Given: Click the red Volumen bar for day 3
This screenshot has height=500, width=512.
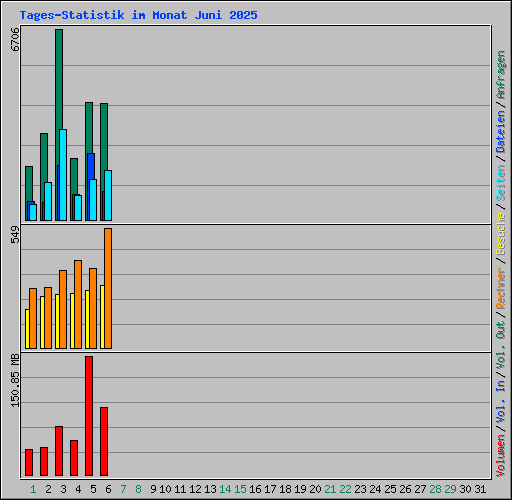Looking at the screenshot, I should 59,451.
